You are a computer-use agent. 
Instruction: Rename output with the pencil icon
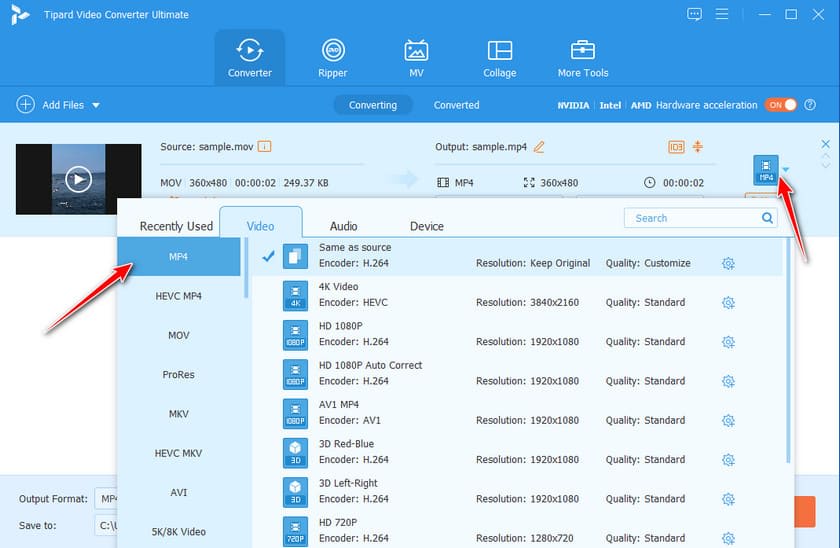539,146
